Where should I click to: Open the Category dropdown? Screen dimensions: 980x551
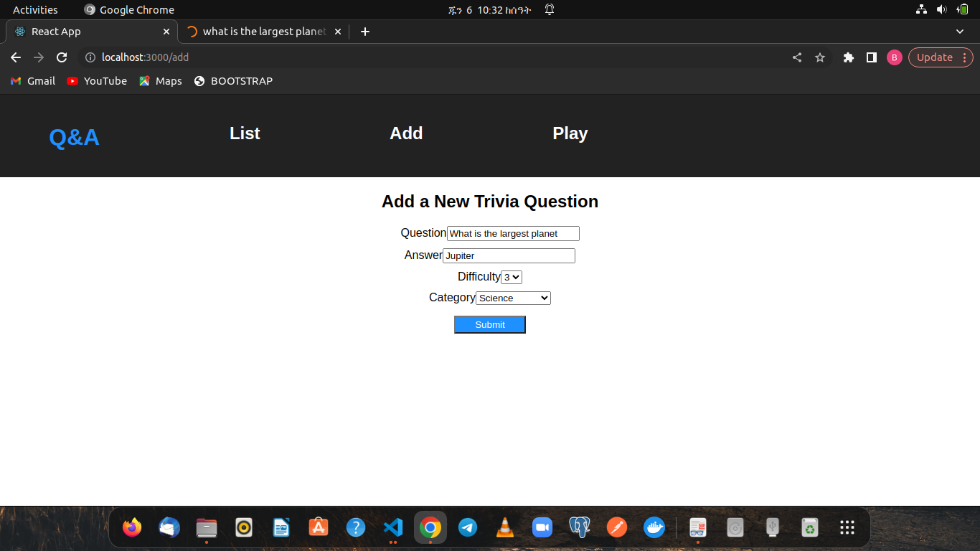tap(512, 297)
